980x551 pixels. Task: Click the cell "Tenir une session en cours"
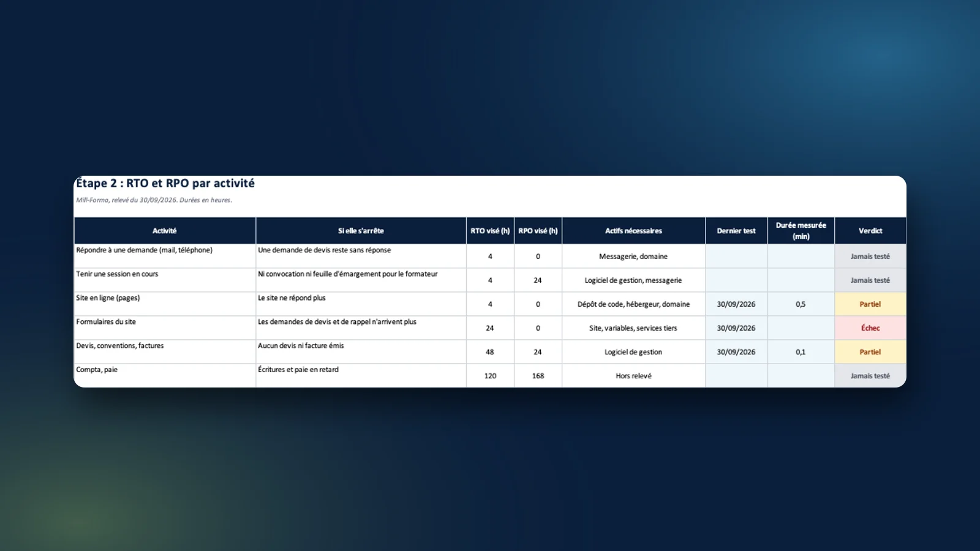(165, 280)
